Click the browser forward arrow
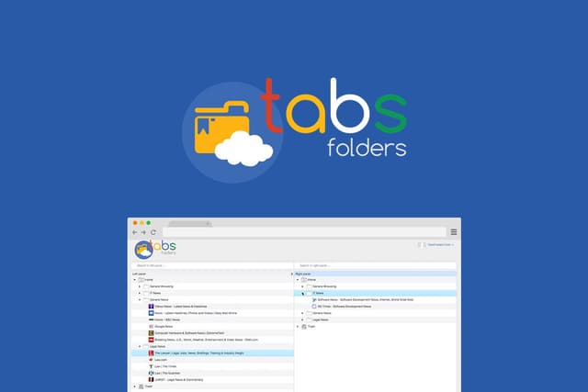588x392 pixels. tap(143, 232)
